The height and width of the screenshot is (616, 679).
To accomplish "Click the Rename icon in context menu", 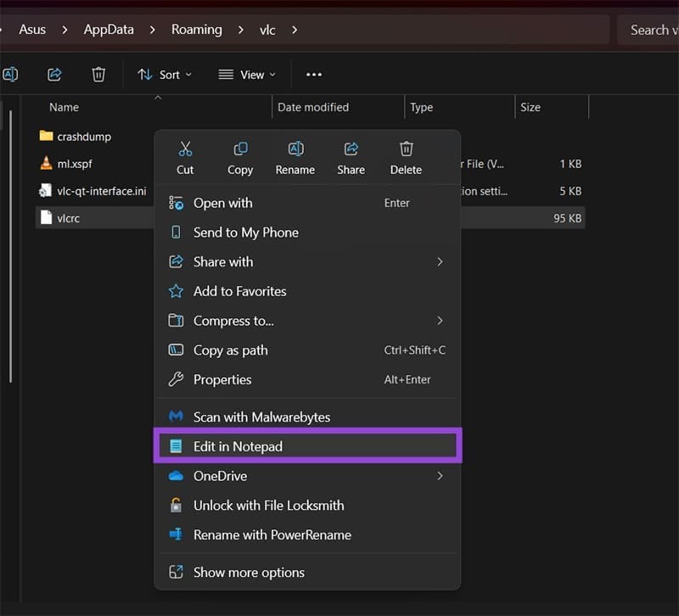I will (295, 150).
